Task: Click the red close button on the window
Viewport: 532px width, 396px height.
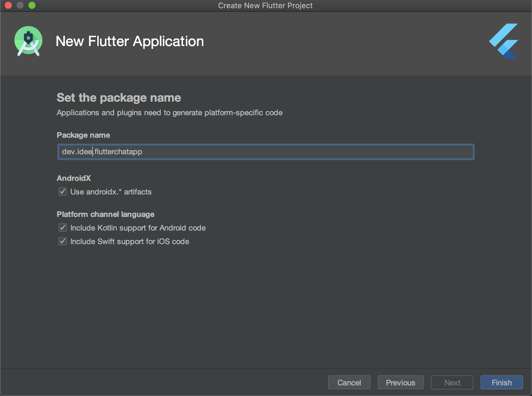Action: 9,5
